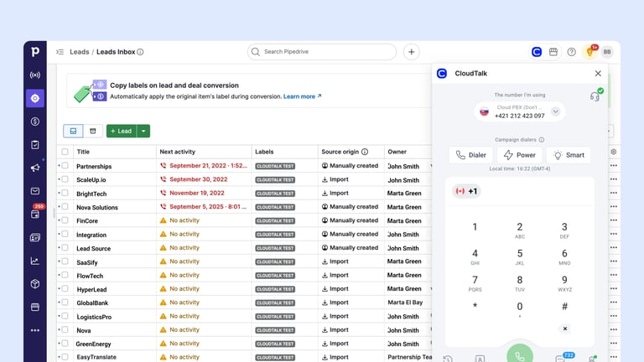Open table column settings gear

(614, 152)
